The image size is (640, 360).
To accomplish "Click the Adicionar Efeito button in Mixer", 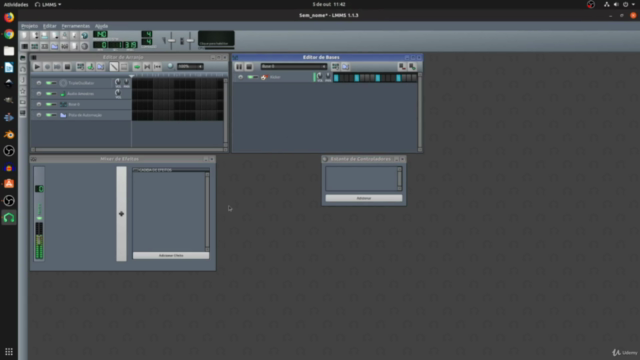I will coord(171,256).
